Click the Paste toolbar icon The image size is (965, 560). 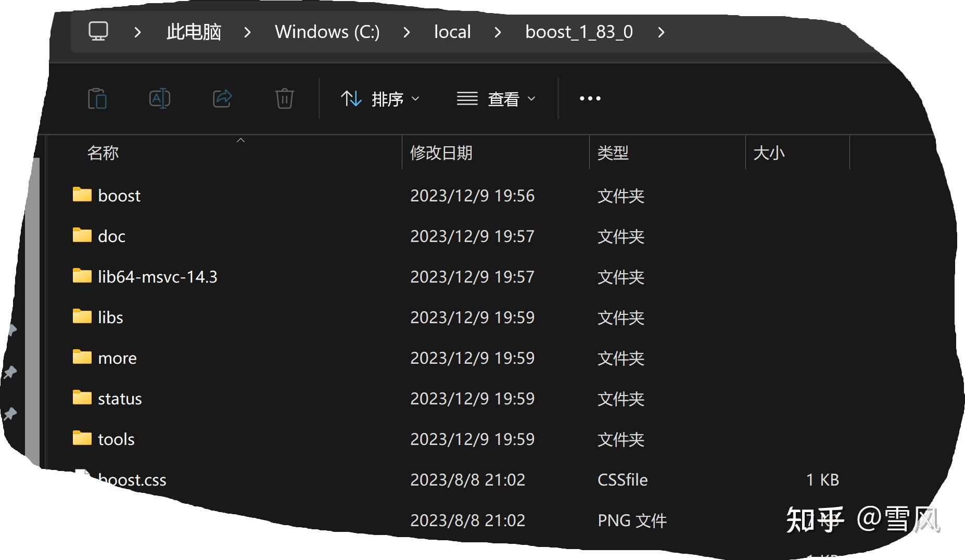click(97, 98)
